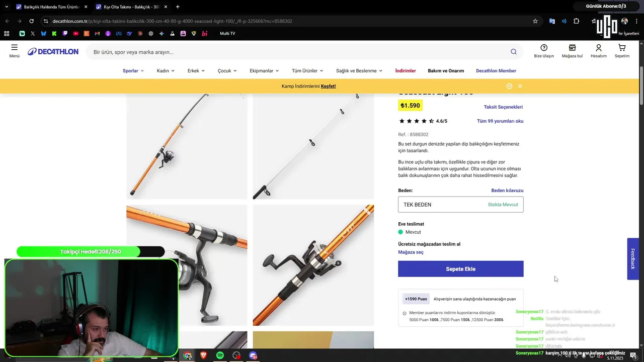Bookmark this page with star icon
The height and width of the screenshot is (362, 644).
[x=535, y=21]
